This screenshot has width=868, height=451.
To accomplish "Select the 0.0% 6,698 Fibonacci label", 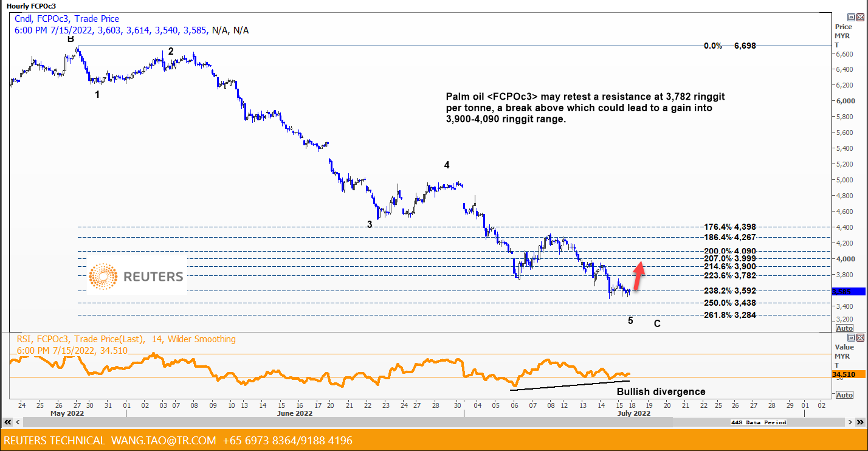I will coord(729,46).
